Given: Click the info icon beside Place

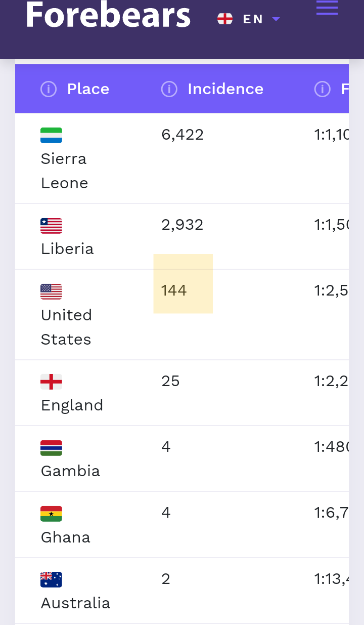Looking at the screenshot, I should coord(49,90).
